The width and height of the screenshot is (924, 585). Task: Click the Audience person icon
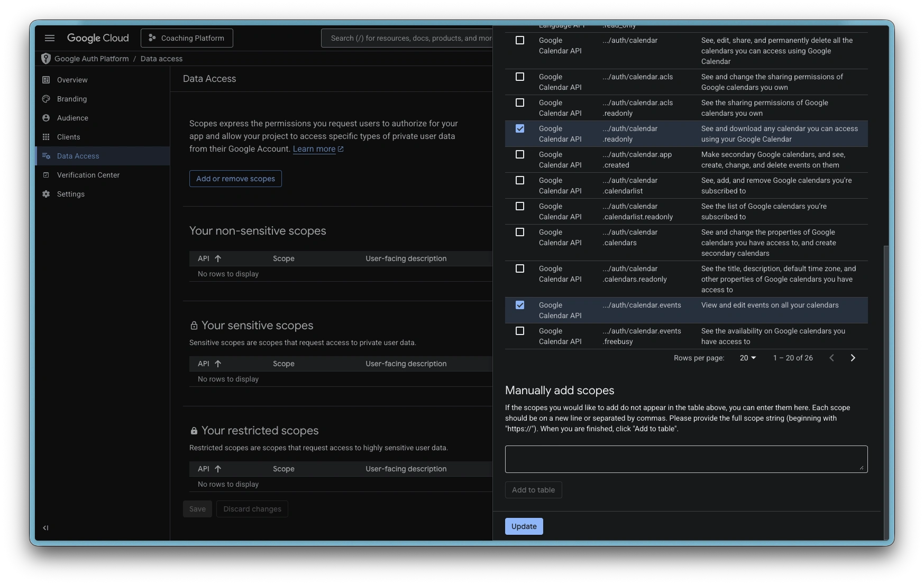coord(46,118)
